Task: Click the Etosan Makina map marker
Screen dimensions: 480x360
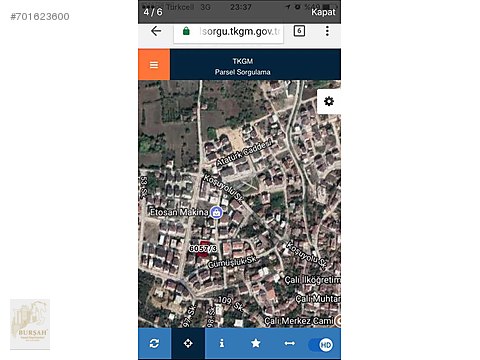Action: pyautogui.click(x=216, y=212)
